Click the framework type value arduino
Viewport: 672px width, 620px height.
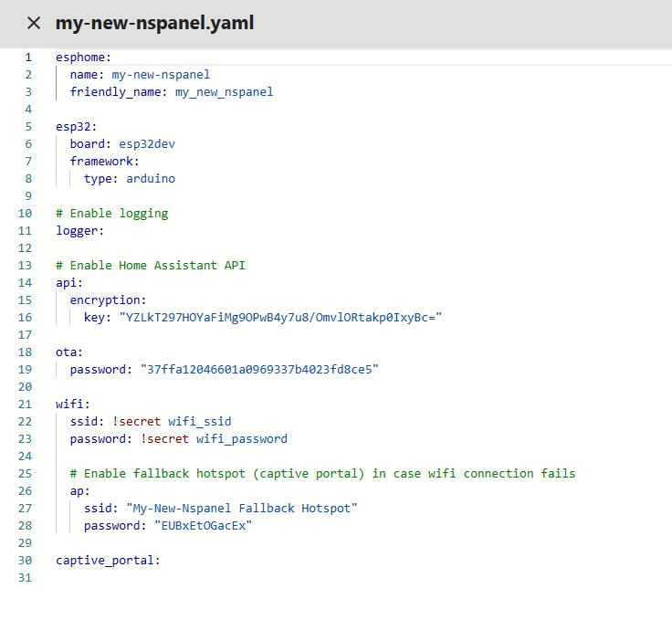tap(151, 179)
